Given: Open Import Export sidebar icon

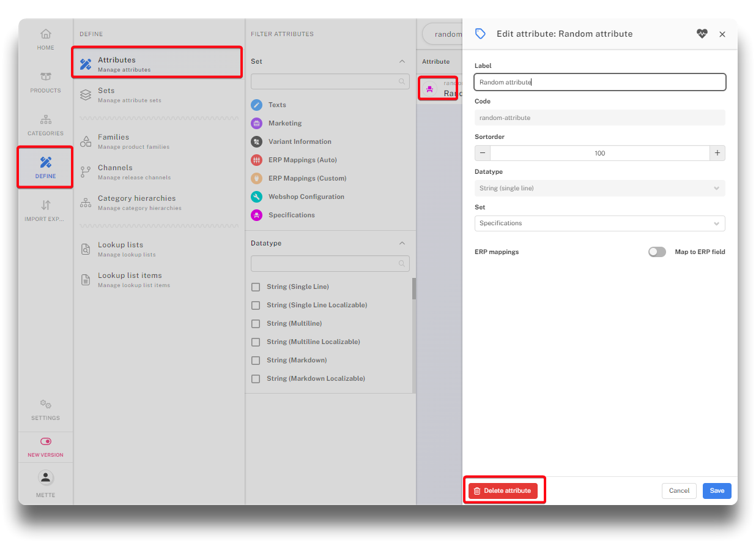Looking at the screenshot, I should point(46,206).
